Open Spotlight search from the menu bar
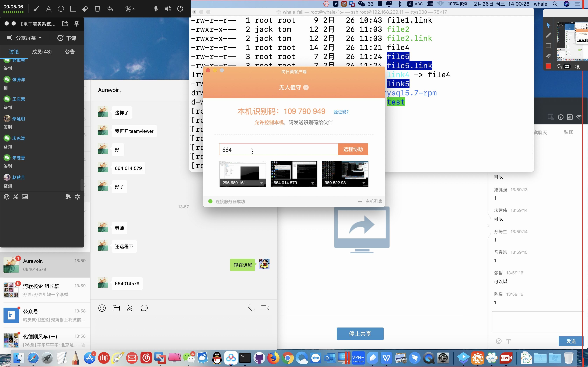Image resolution: width=588 pixels, height=367 pixels. 555,4
